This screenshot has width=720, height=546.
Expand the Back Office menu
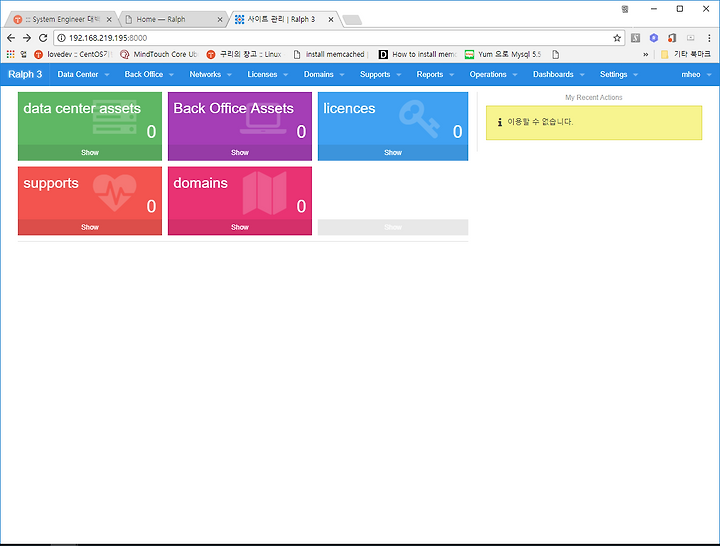click(x=149, y=74)
